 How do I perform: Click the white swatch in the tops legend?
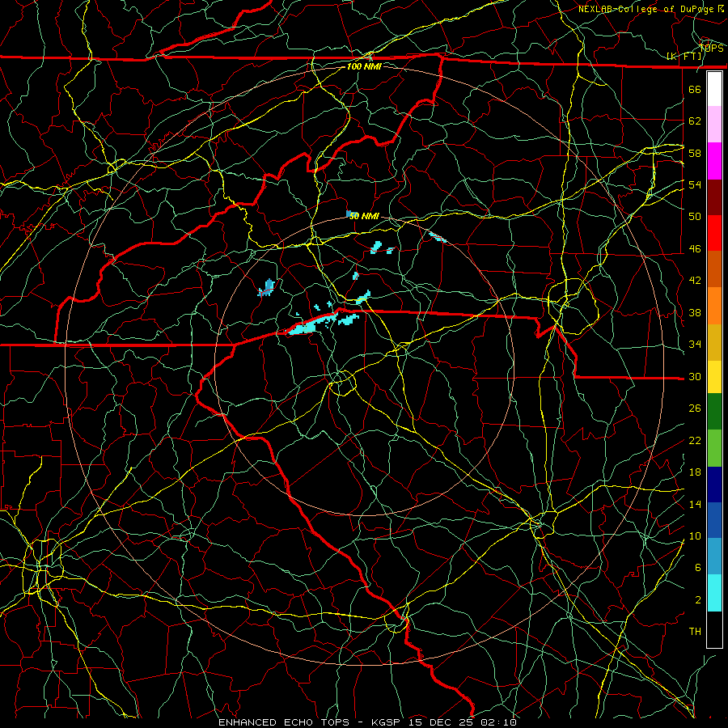point(714,89)
